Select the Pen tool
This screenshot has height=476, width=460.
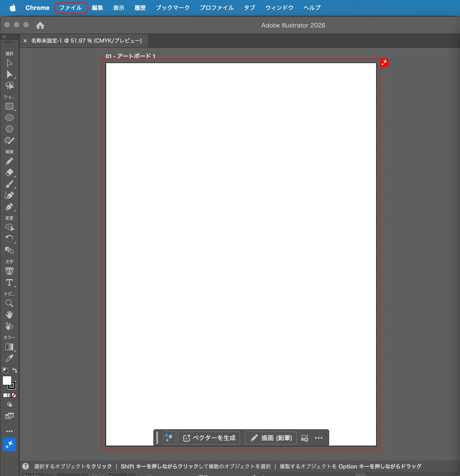point(10,207)
